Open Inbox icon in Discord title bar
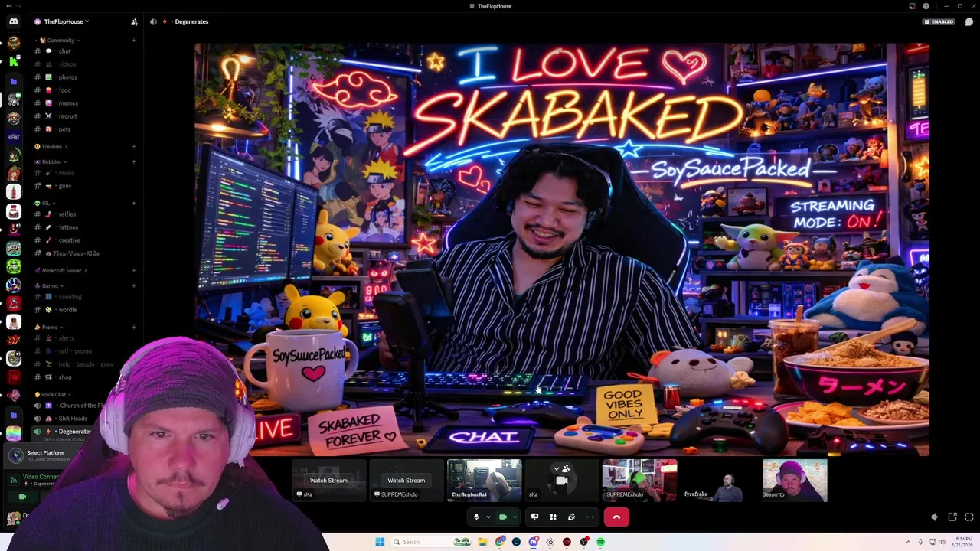980x551 pixels. point(912,6)
